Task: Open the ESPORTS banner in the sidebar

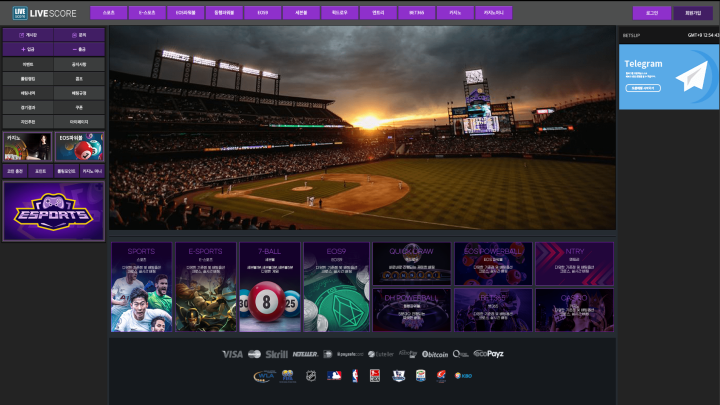Action: coord(53,211)
